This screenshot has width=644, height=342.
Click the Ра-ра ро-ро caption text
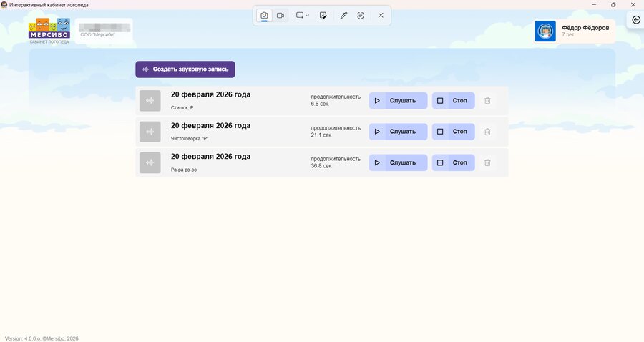[184, 170]
